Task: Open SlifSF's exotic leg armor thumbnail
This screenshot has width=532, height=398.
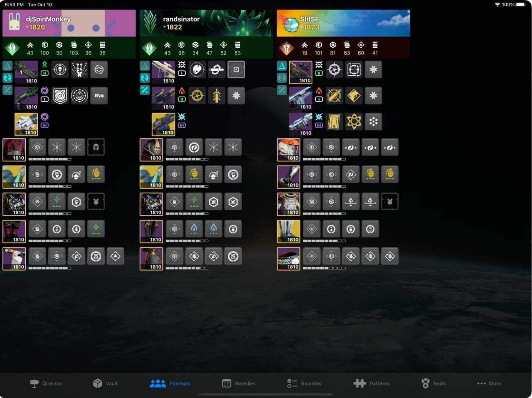Action: click(x=288, y=232)
